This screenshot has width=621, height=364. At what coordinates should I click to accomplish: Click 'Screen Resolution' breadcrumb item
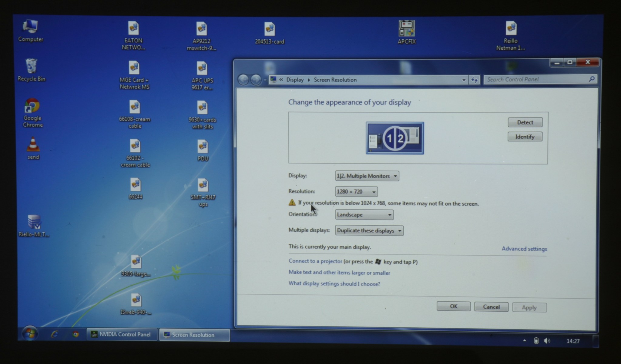click(x=335, y=80)
